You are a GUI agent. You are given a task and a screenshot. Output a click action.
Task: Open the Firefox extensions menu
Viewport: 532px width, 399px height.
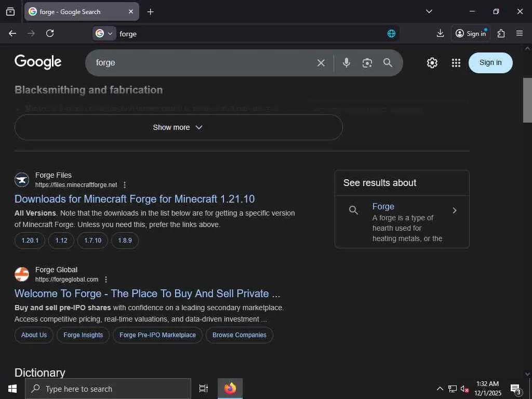(x=501, y=33)
